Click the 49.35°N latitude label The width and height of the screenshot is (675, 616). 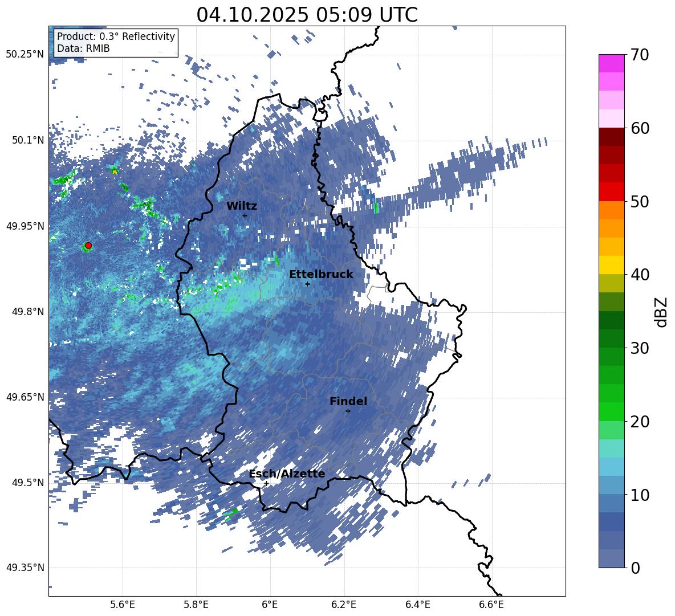[25, 568]
